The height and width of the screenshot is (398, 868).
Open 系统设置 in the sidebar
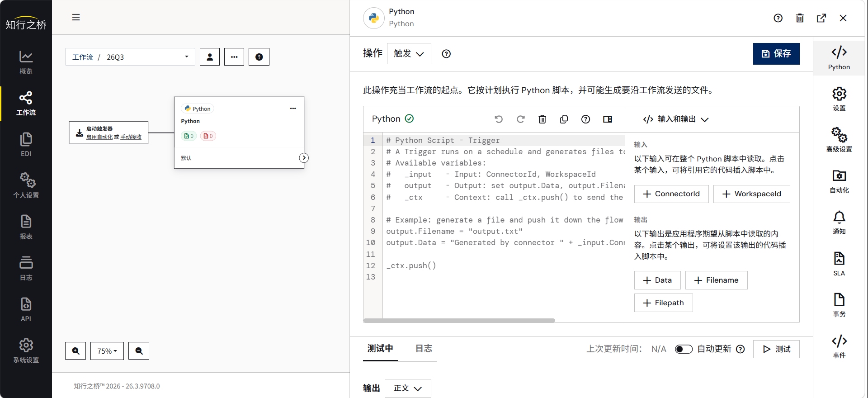(x=26, y=351)
